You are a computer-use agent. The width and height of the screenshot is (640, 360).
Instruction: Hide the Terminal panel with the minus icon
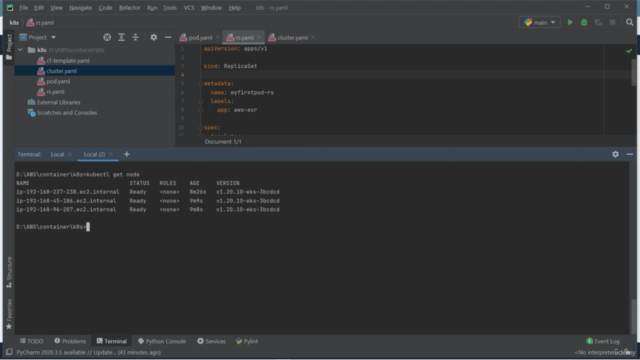pos(629,154)
